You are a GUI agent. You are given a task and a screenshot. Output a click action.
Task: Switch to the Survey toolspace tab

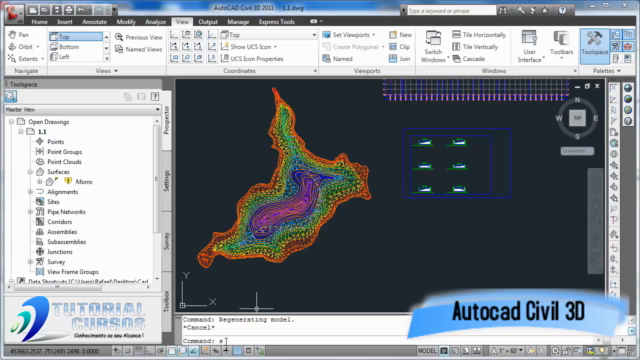tap(167, 241)
